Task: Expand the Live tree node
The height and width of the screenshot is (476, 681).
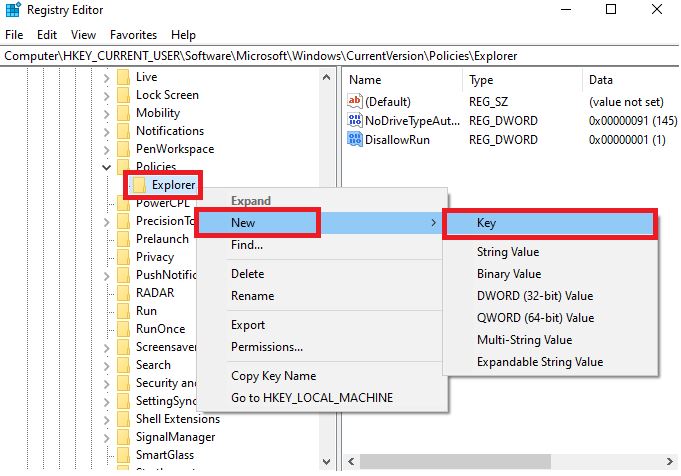Action: (106, 77)
